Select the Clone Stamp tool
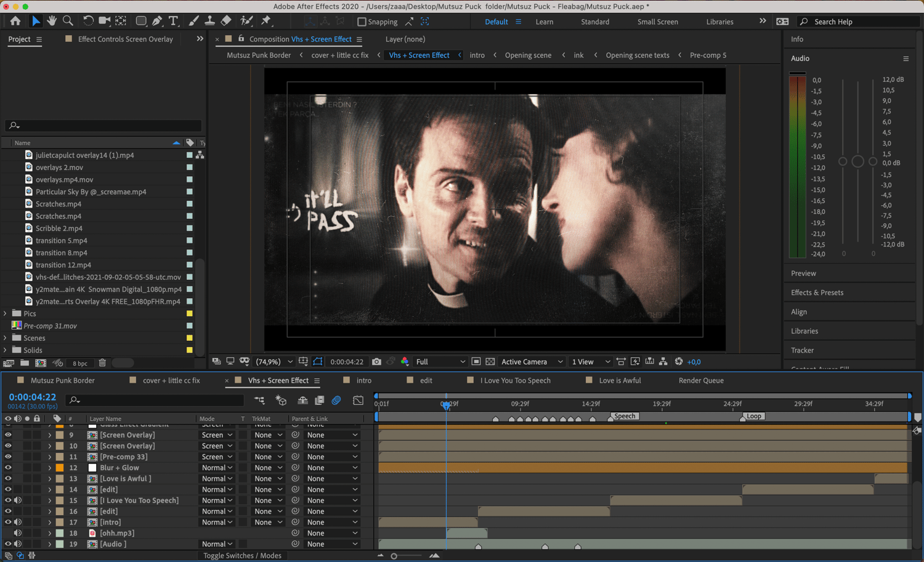 (209, 21)
